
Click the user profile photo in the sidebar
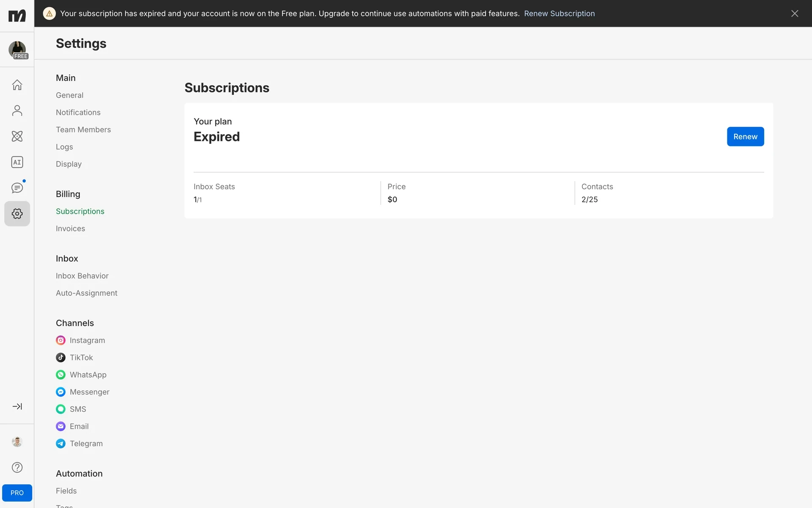coord(17,442)
